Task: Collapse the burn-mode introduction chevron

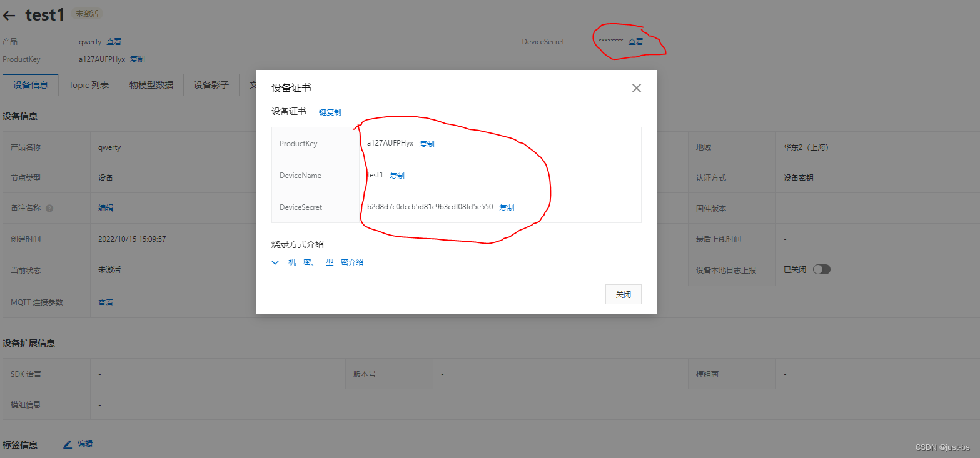Action: [x=275, y=262]
